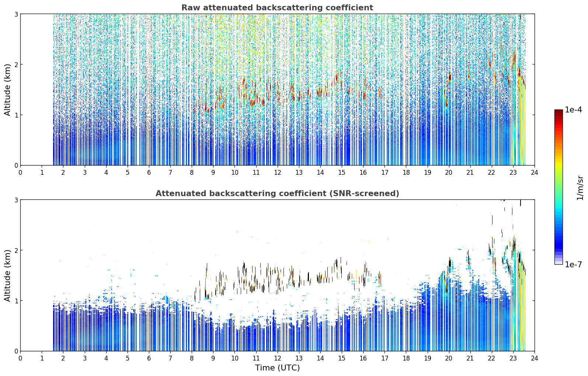
Task: Click the top plot's 'Altitude (km)' label
Action: (8, 90)
